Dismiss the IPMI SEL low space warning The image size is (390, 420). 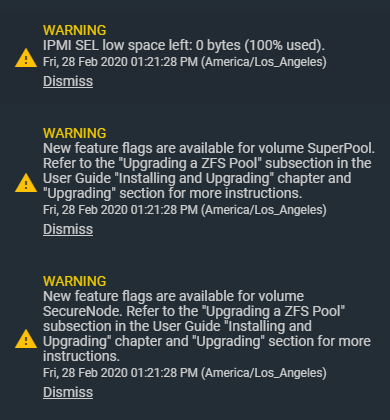(x=68, y=81)
